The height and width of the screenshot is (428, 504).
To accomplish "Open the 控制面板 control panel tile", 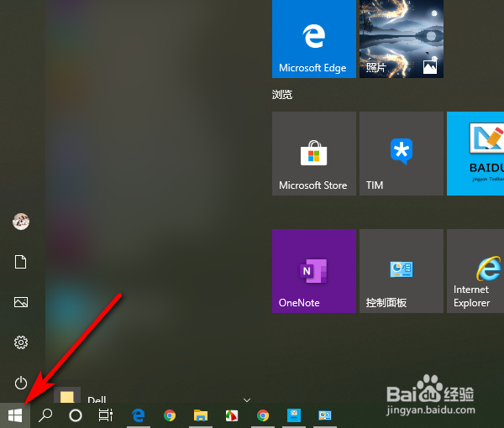I will (x=402, y=271).
